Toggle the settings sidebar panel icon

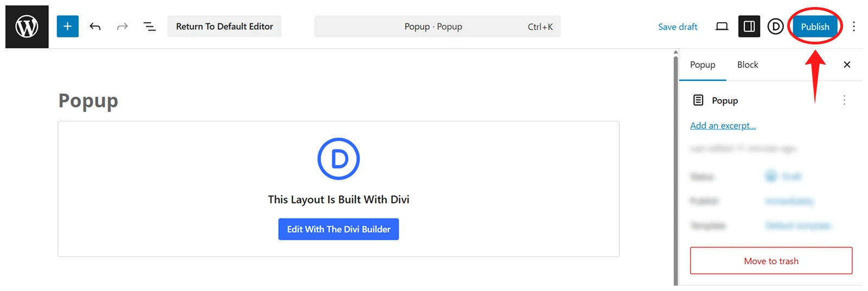click(x=749, y=27)
